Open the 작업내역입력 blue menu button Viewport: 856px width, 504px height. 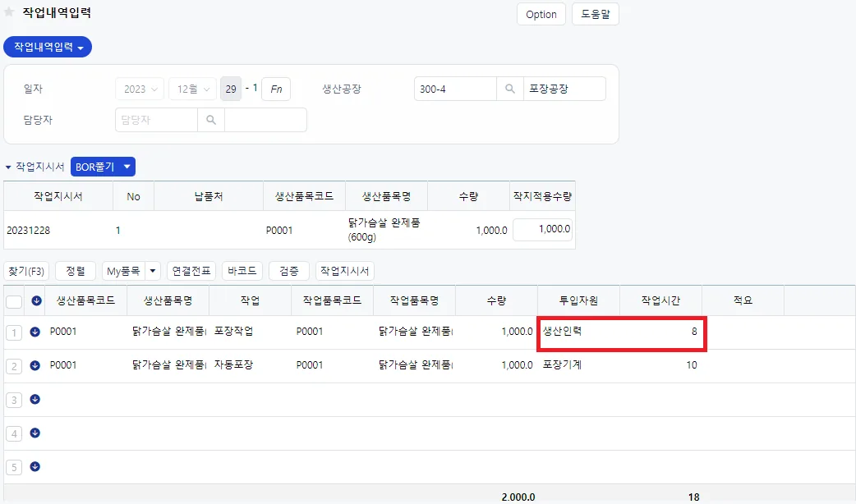(x=48, y=47)
